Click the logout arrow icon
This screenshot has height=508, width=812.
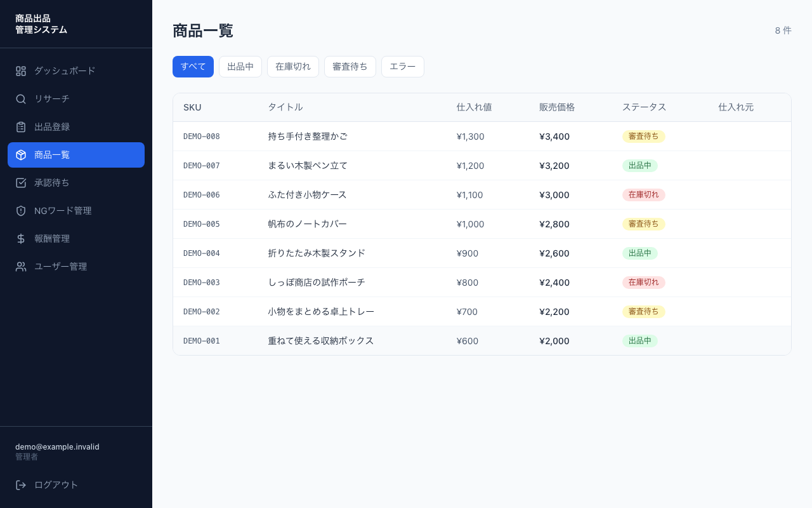[x=21, y=485]
